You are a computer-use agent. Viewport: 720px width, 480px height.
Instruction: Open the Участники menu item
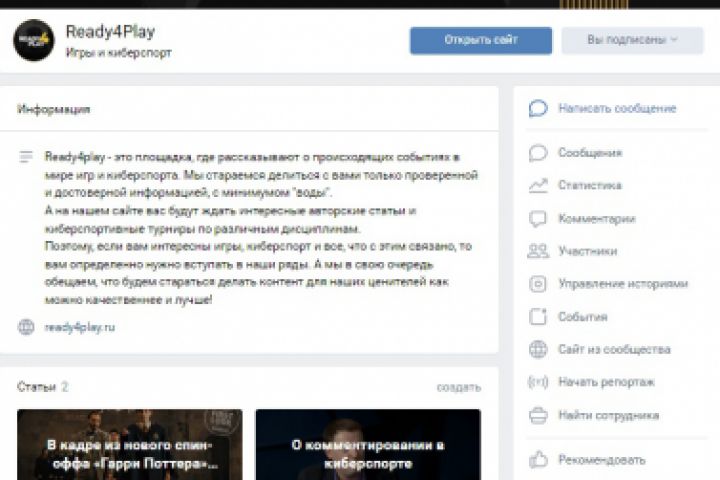pyautogui.click(x=587, y=251)
